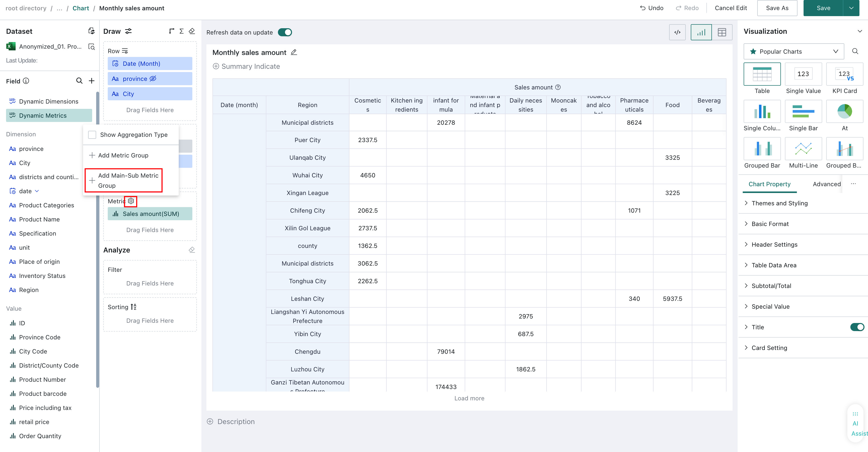Choose Add Main-Sub Metric Group

coord(124,180)
